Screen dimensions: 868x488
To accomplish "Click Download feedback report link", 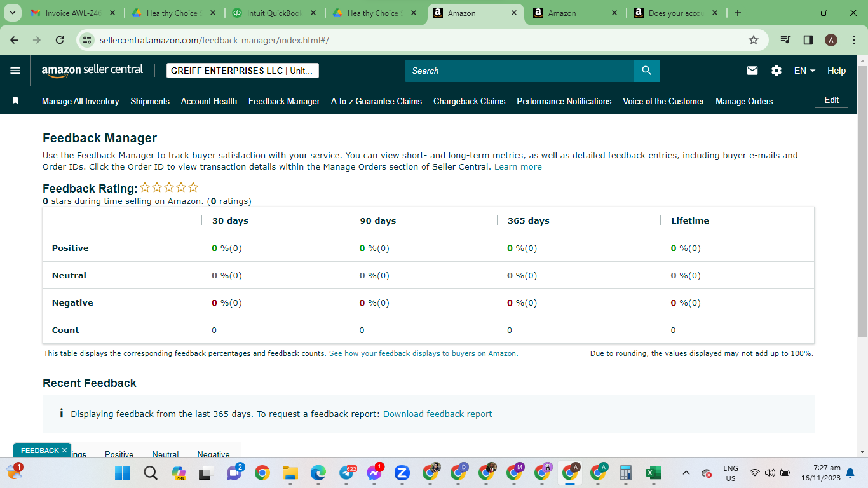I will point(437,414).
